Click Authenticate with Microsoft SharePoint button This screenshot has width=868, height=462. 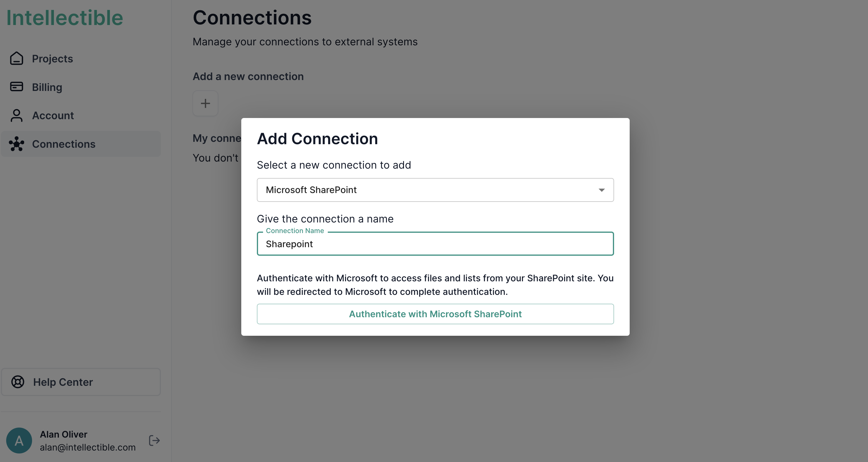pos(435,314)
